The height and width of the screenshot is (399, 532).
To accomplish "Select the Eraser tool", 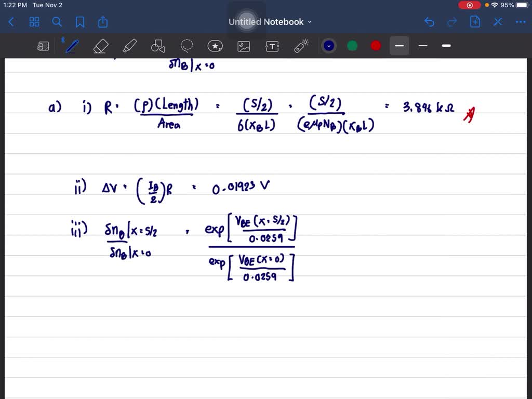I will coord(101,46).
